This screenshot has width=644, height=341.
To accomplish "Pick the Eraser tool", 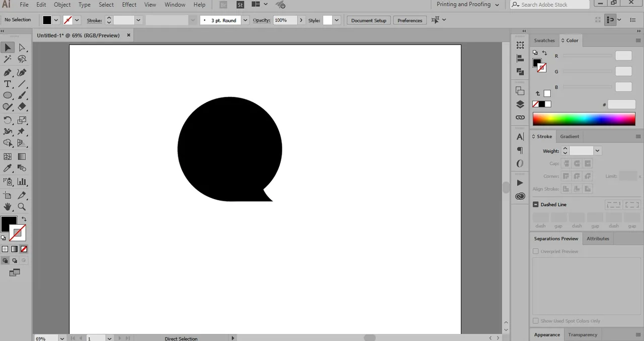I will tap(22, 107).
